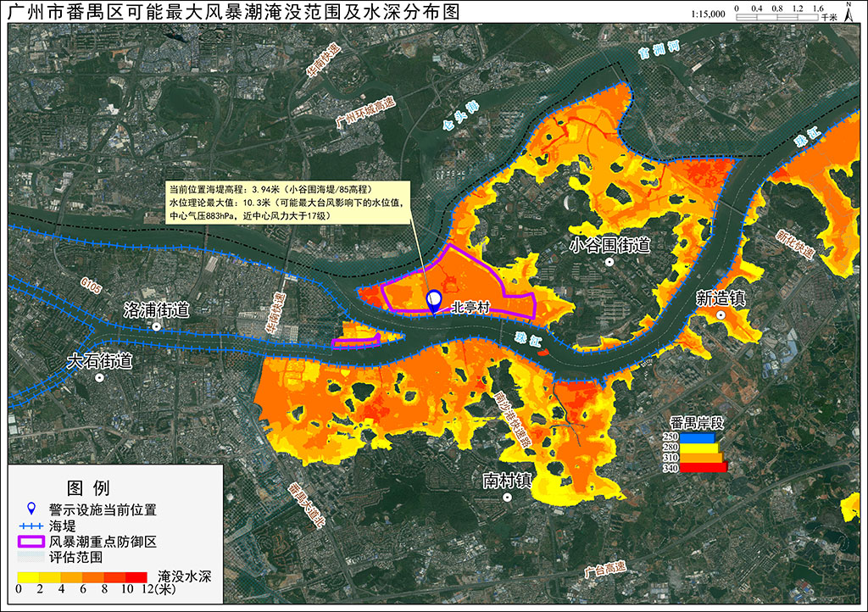This screenshot has height=612, width=868.
Task: Click the 图例 legend heading
Action: coord(88,487)
